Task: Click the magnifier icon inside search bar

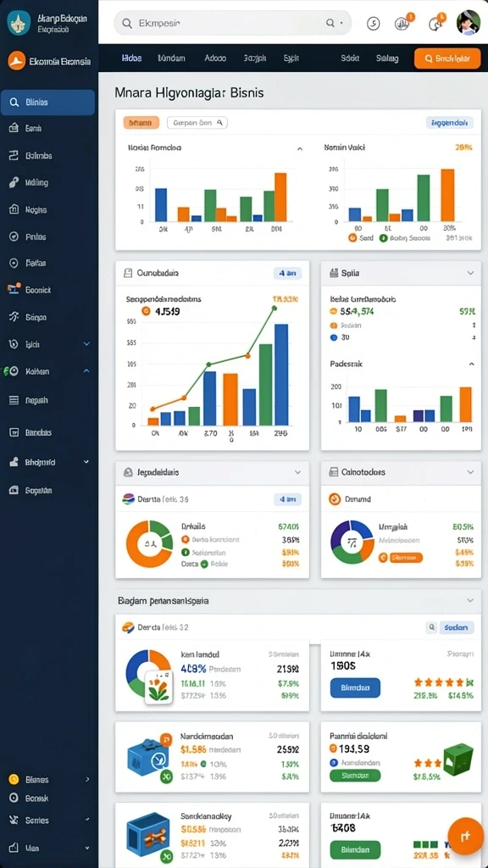Action: [127, 23]
